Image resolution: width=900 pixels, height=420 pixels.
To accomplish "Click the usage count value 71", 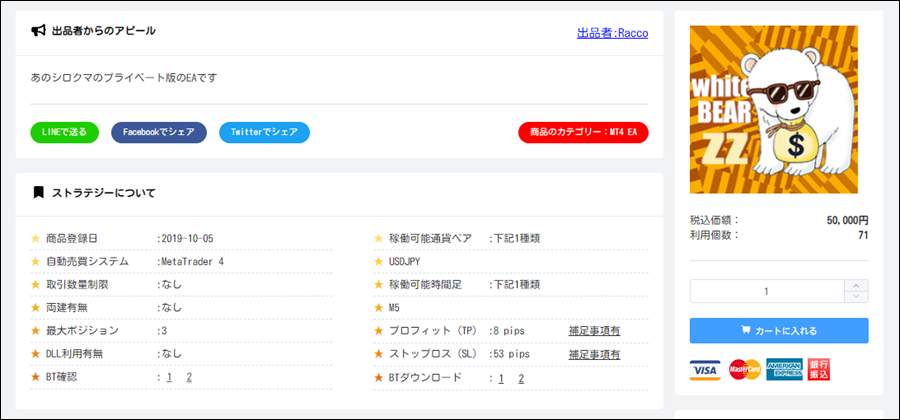I will coord(863,235).
